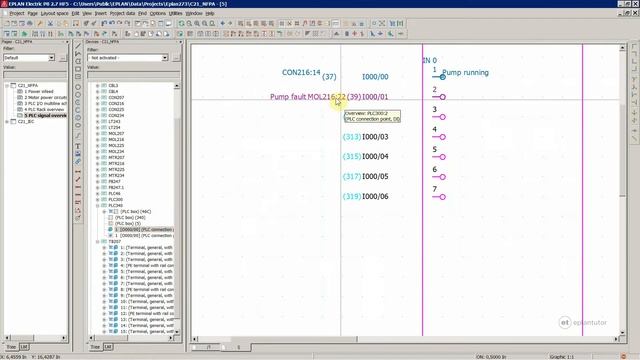Viewport: 640px width, 360px height.
Task: Click the Pages filter browse '...' button
Action: tap(62, 58)
